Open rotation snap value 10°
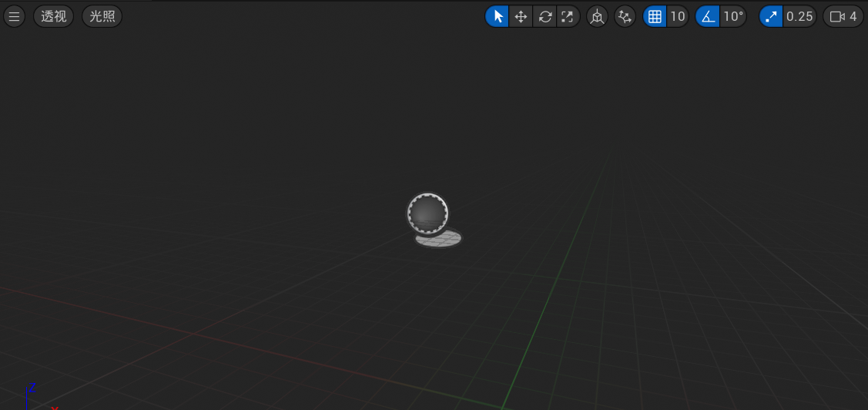This screenshot has width=868, height=410. 733,17
